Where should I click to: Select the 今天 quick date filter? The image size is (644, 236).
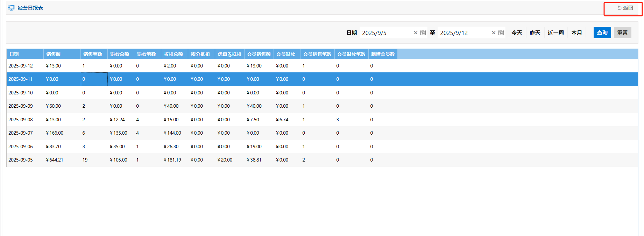517,33
